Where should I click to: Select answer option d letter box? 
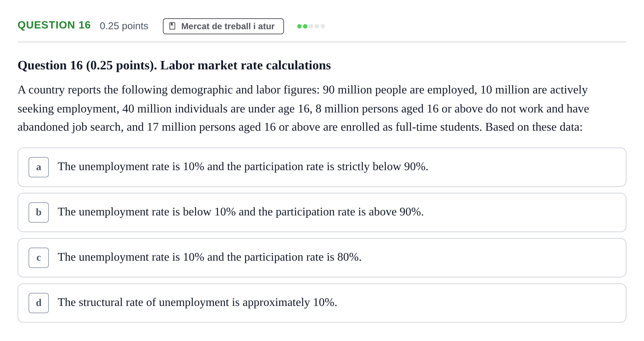pyautogui.click(x=39, y=303)
